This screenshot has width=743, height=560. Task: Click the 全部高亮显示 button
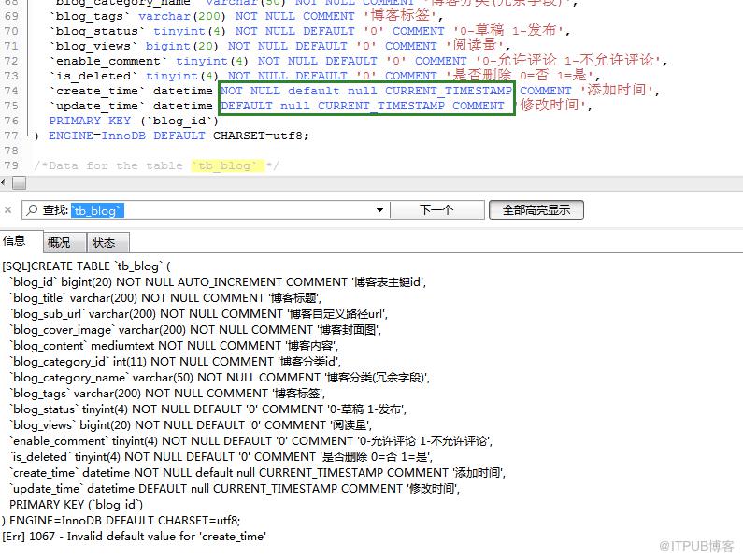(536, 210)
